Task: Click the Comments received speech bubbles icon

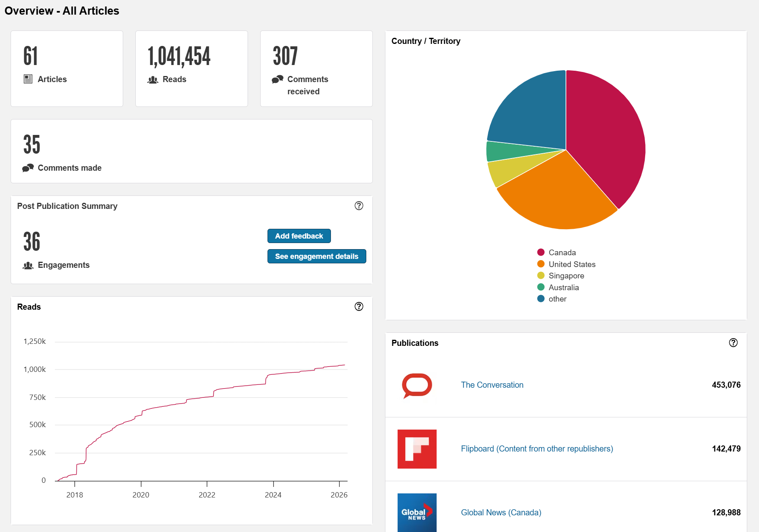Action: [278, 79]
